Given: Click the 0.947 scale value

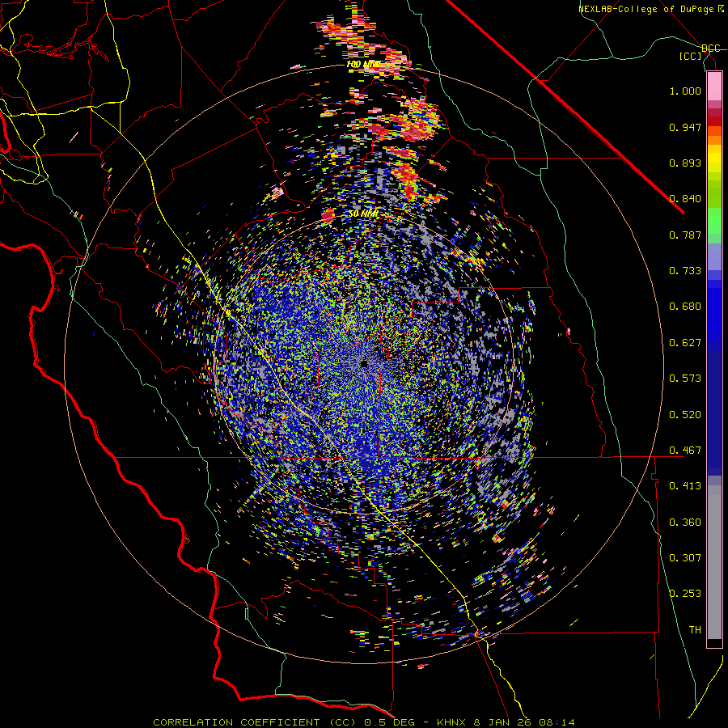Looking at the screenshot, I should point(685,127).
